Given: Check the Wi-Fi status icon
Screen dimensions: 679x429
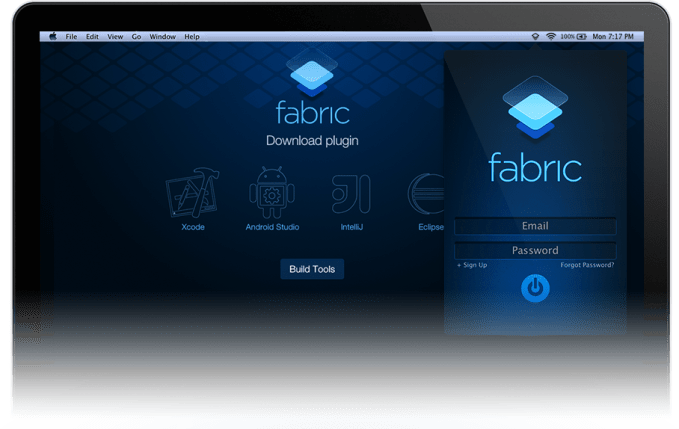Looking at the screenshot, I should pyautogui.click(x=549, y=37).
